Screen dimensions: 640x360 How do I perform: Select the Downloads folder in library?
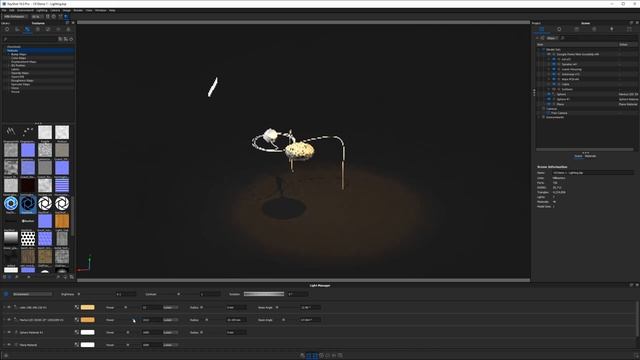[14, 47]
